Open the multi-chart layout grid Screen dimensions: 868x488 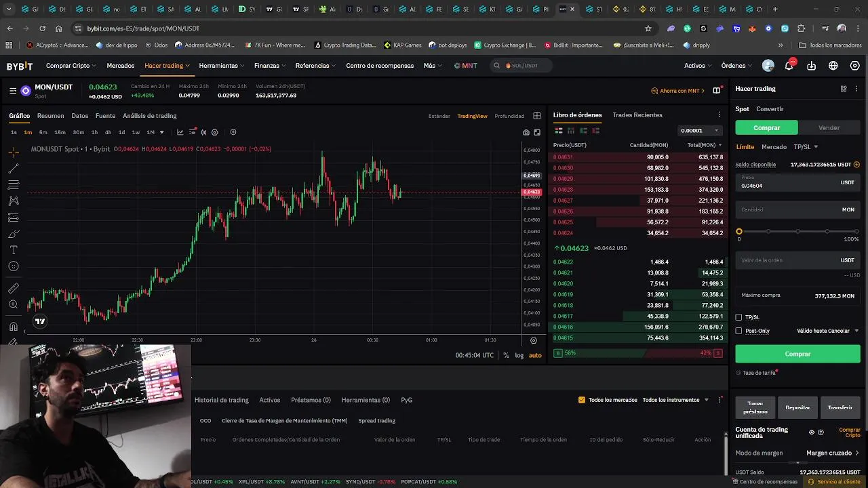537,116
